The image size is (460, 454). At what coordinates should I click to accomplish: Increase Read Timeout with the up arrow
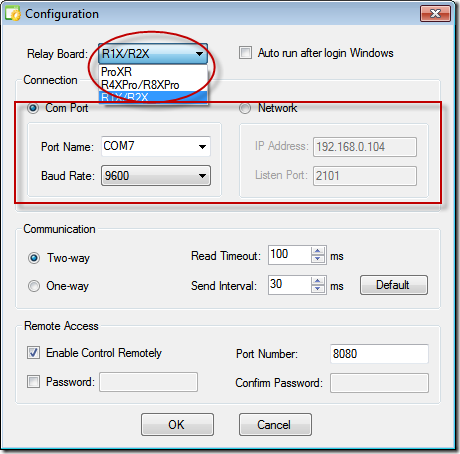click(318, 251)
